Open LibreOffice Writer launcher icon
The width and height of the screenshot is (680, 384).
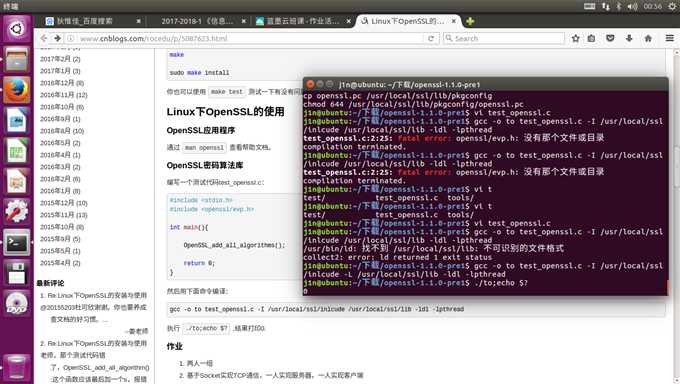pyautogui.click(x=16, y=120)
